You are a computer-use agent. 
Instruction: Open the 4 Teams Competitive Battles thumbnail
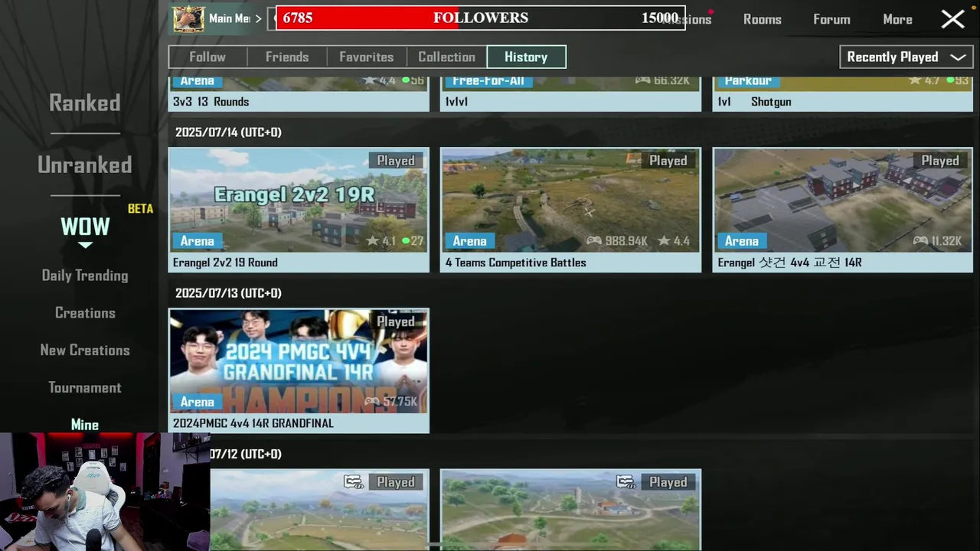tap(570, 201)
